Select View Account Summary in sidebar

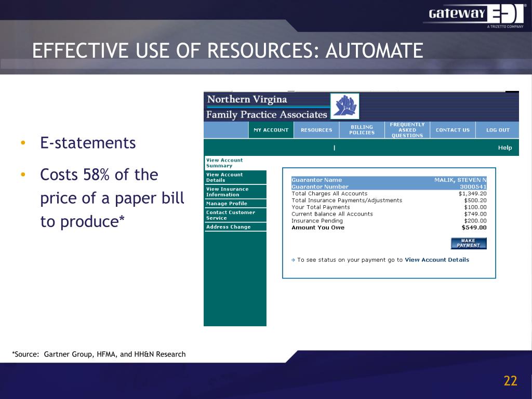pyautogui.click(x=235, y=163)
